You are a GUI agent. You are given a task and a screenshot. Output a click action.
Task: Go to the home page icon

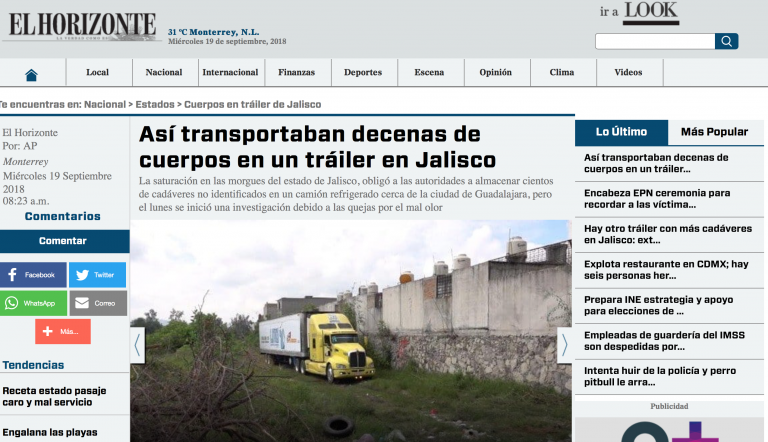tap(31, 74)
